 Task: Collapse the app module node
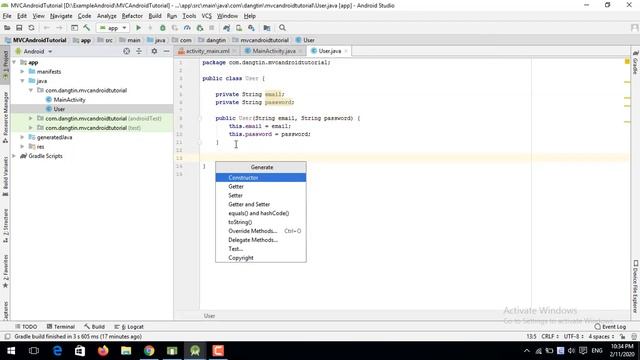click(x=15, y=62)
